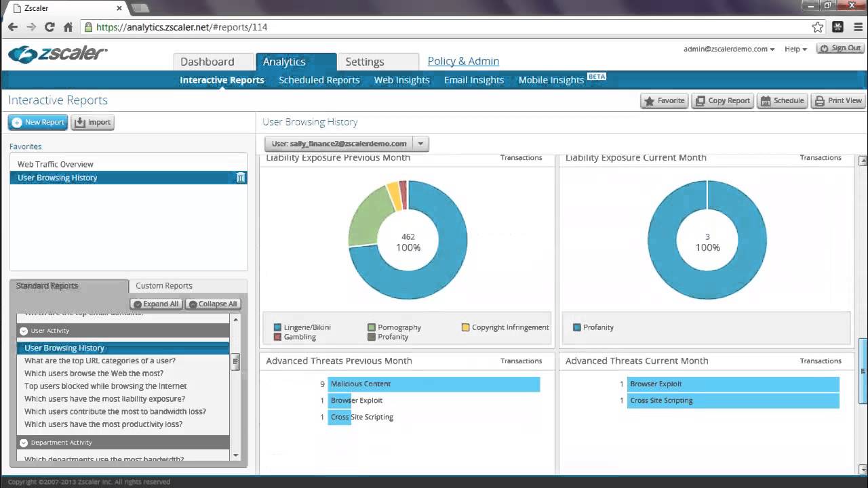Collapse the User Activity section
The width and height of the screenshot is (868, 488).
tap(24, 331)
